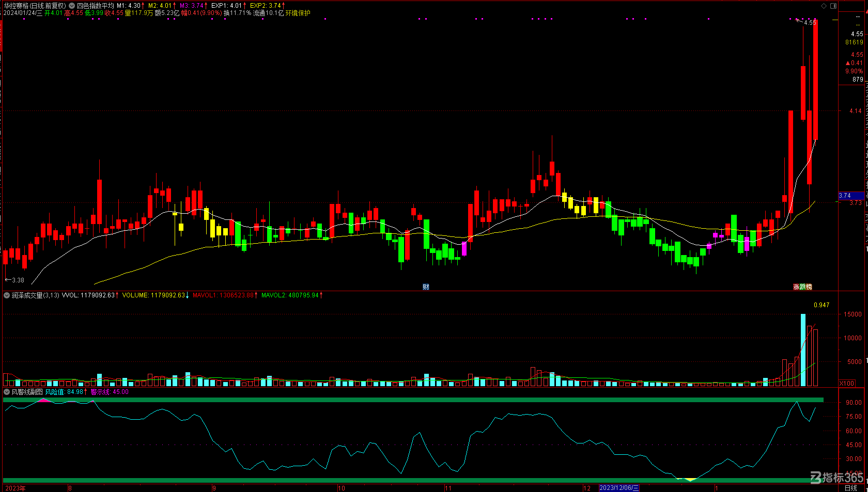
Task: Click the 风险值: 84.98 risk value label
Action: click(x=65, y=392)
